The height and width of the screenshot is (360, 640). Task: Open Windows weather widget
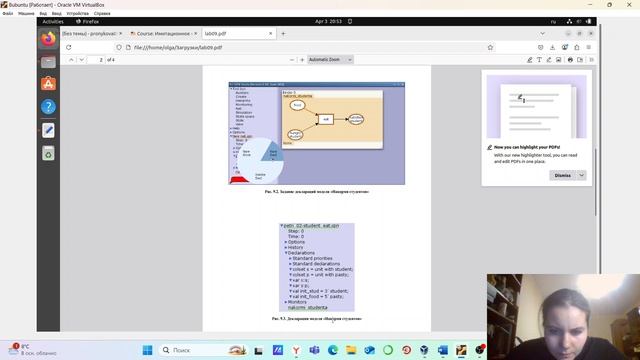[33, 350]
